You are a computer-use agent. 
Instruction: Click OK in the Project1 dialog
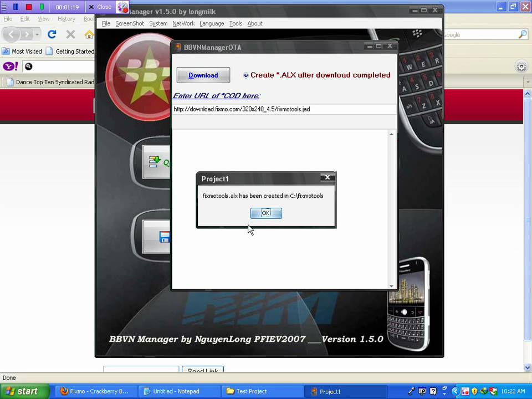point(266,213)
